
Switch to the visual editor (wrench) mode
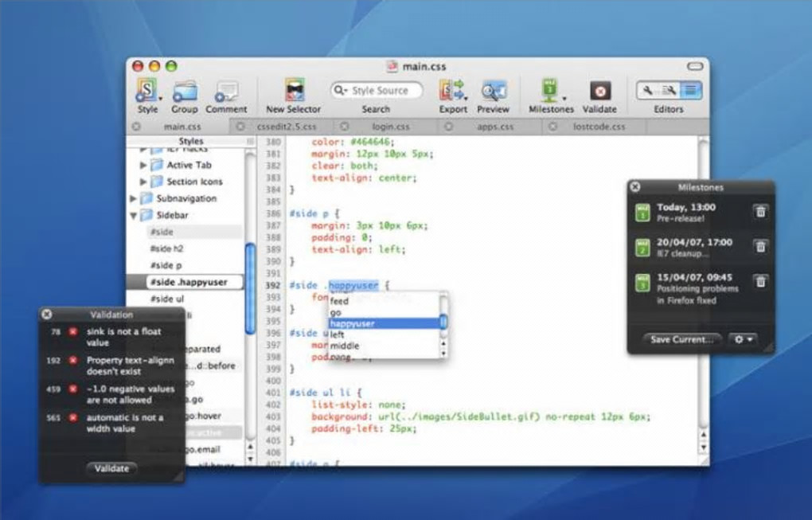647,91
